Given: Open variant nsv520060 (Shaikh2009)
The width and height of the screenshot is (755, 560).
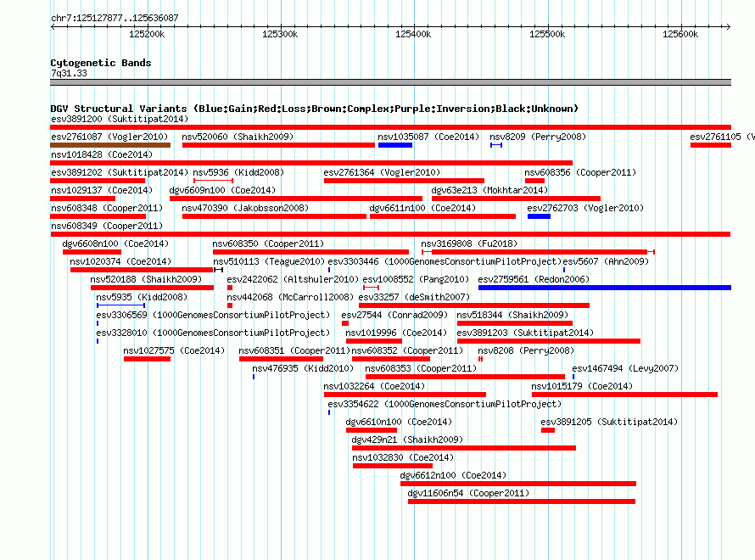Looking at the screenshot, I should 238,137.
